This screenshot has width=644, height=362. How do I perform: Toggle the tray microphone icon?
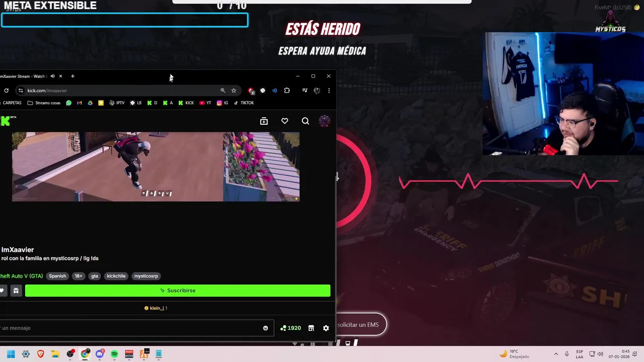pyautogui.click(x=567, y=354)
